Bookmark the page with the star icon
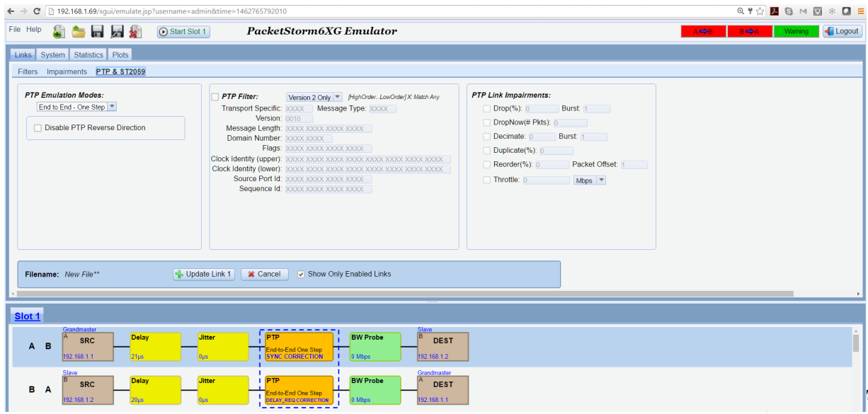The width and height of the screenshot is (868, 414). 760,11
